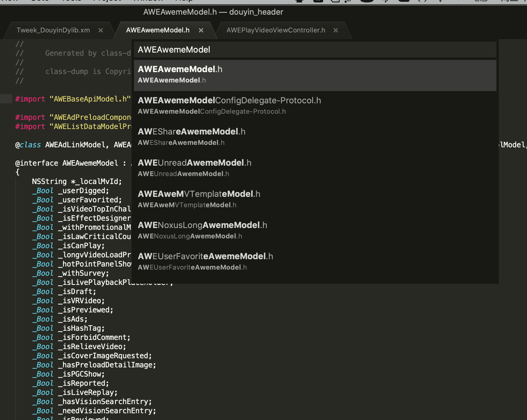Click the gutter marker beside the AWEBaseApiModel import
This screenshot has height=420, width=527.
6,99
